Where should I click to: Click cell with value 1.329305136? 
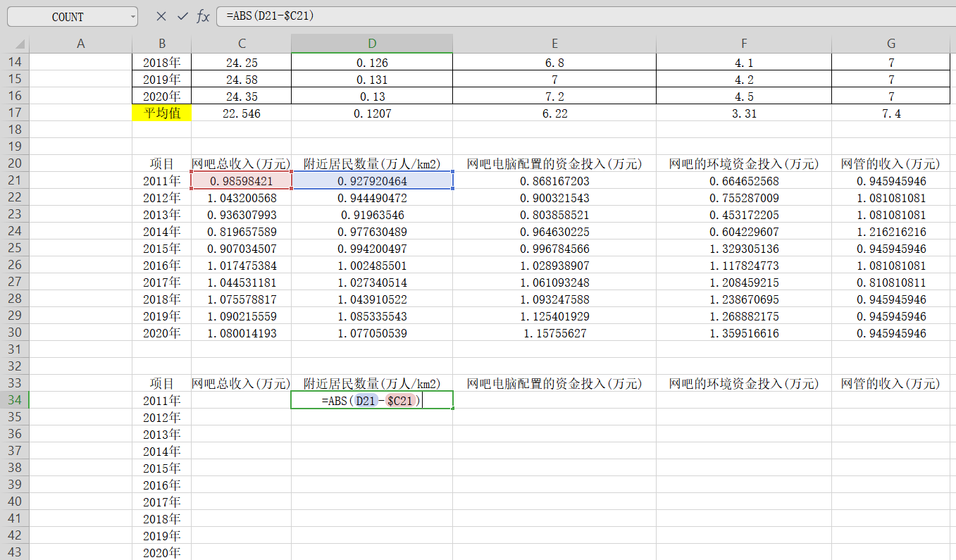click(x=744, y=248)
